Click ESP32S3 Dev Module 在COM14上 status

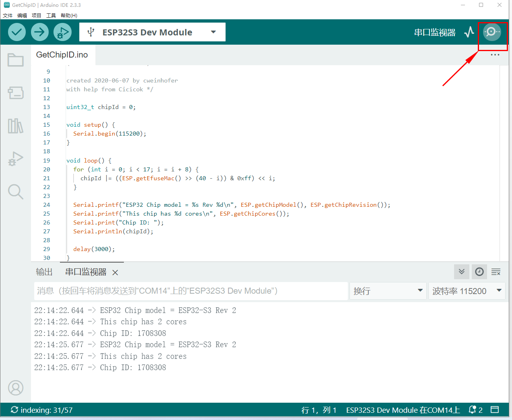(403, 410)
